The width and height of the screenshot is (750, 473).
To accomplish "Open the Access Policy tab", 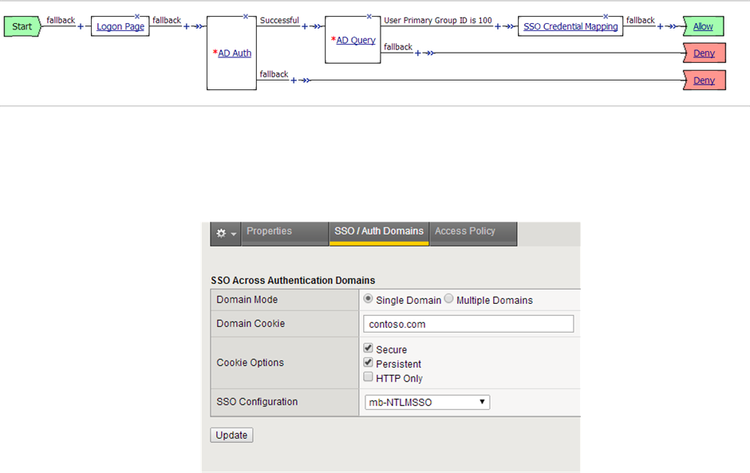I will [x=465, y=232].
